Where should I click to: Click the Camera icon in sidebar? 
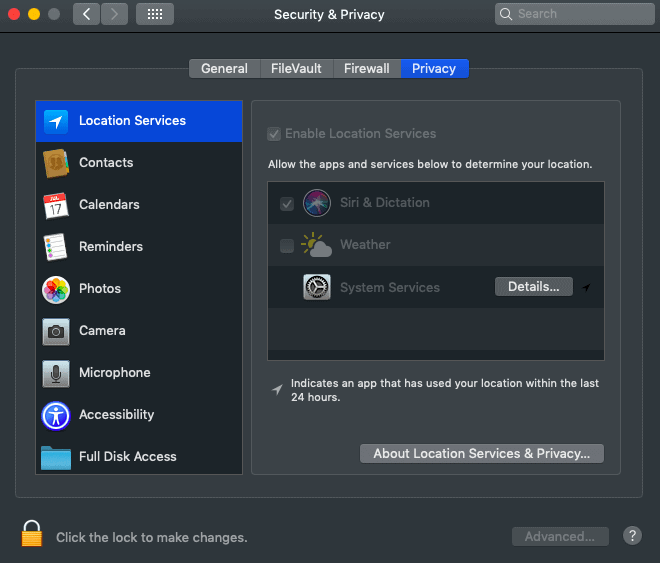[x=56, y=332]
